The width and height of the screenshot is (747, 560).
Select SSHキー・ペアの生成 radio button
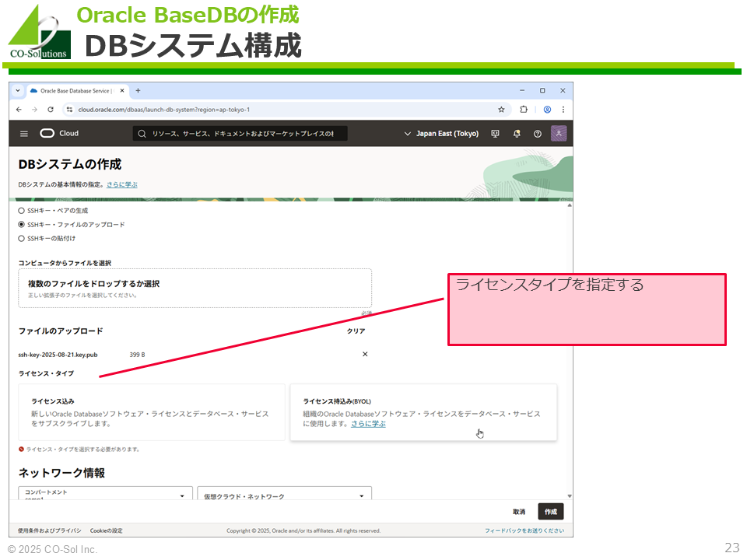click(21, 211)
